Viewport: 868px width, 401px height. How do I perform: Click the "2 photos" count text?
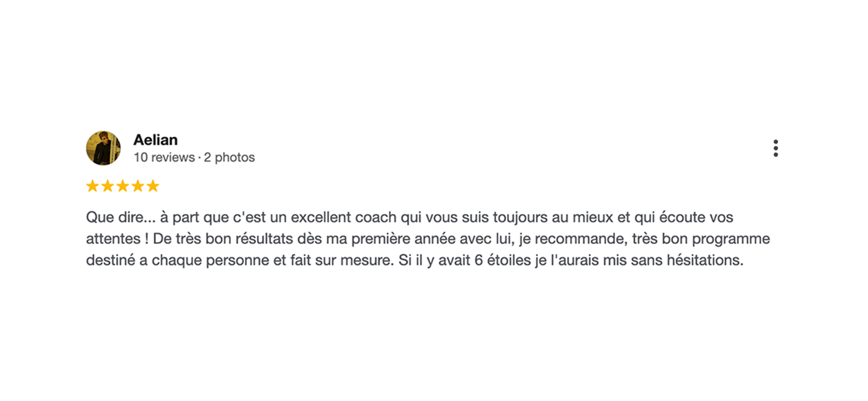[229, 157]
